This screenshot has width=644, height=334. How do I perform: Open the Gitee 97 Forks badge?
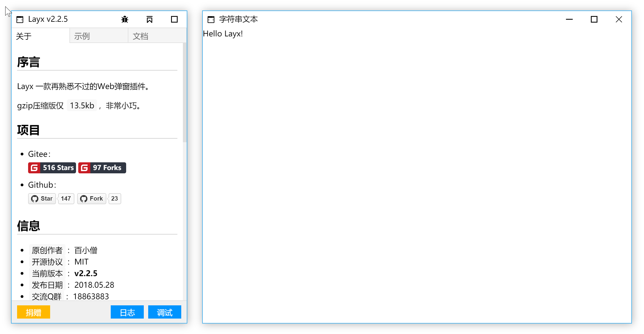click(102, 168)
